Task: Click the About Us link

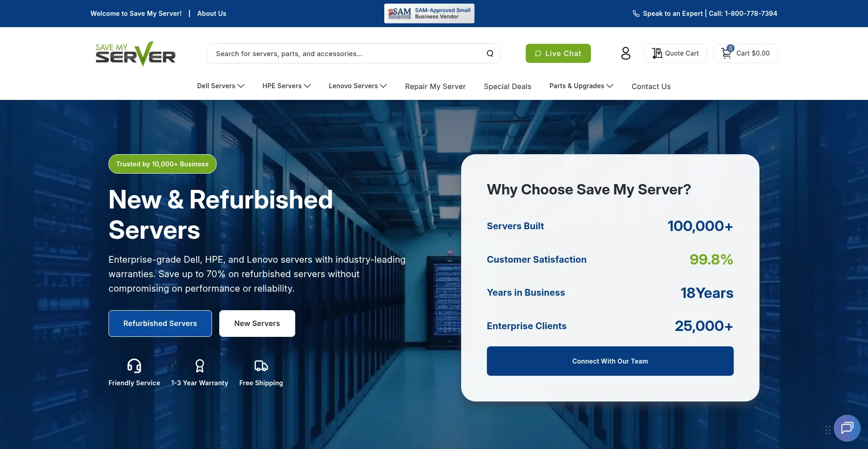Action: tap(212, 14)
